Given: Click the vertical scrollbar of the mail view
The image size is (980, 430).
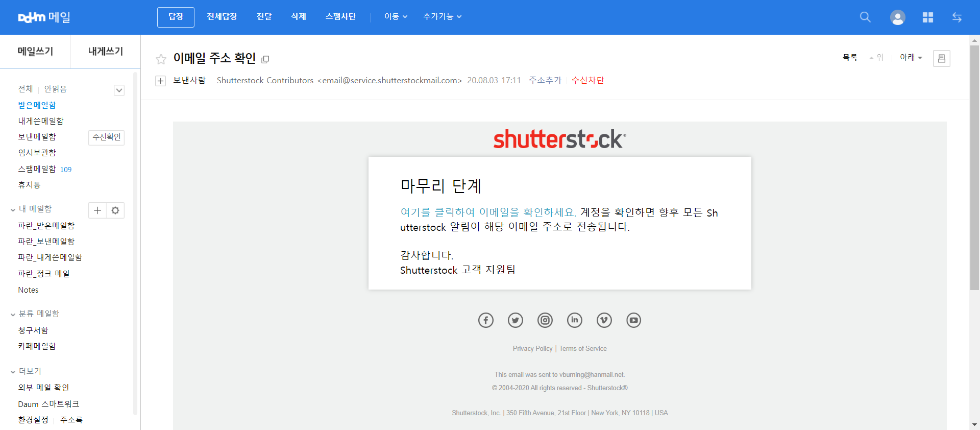Looking at the screenshot, I should click(x=974, y=169).
